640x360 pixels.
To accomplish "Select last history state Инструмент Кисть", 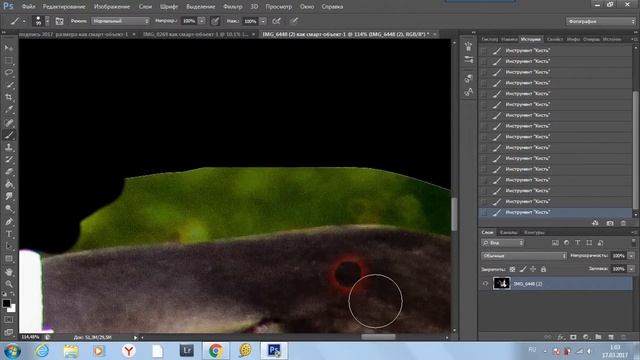I will point(555,212).
